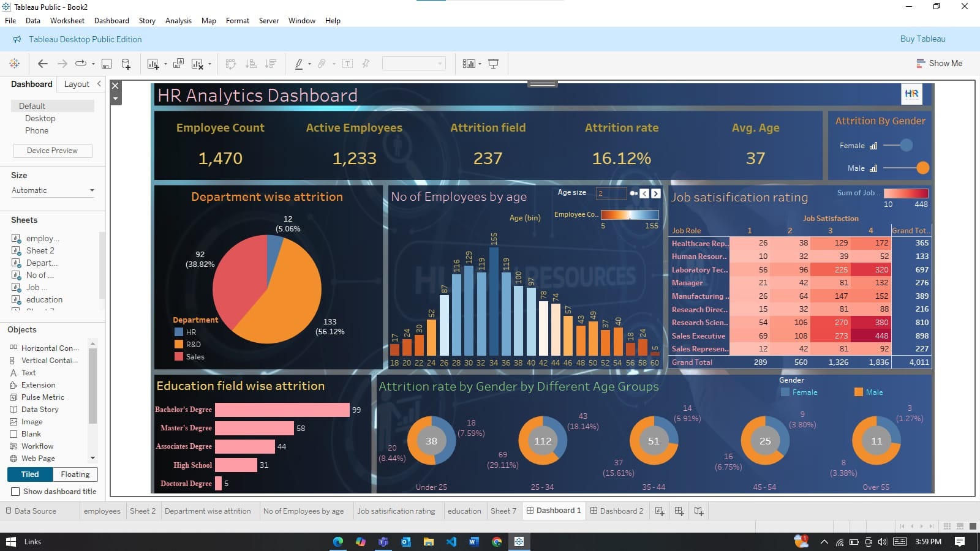Add a new data source
This screenshot has width=980, height=551.
point(126,64)
